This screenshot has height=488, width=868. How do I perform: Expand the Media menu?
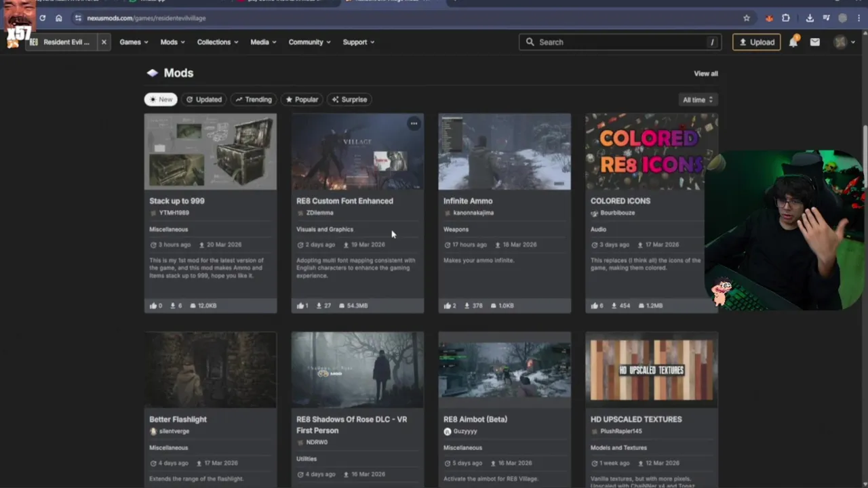(263, 42)
